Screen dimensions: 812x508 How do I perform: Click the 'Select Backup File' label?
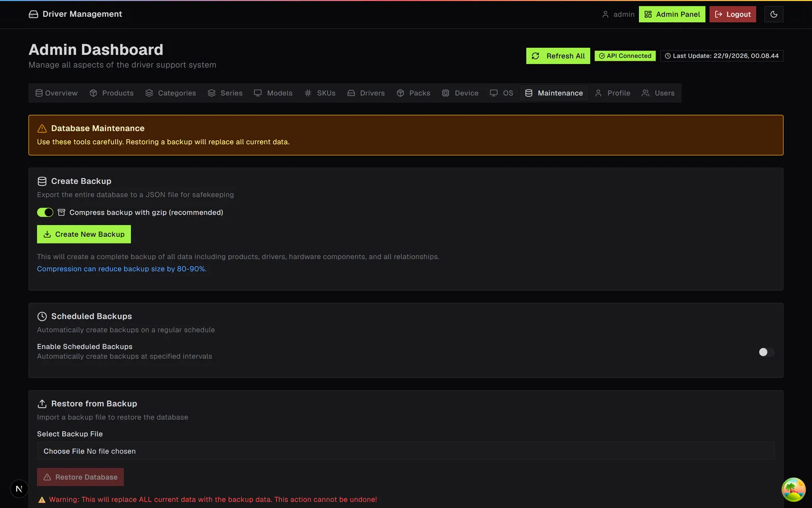tap(70, 434)
